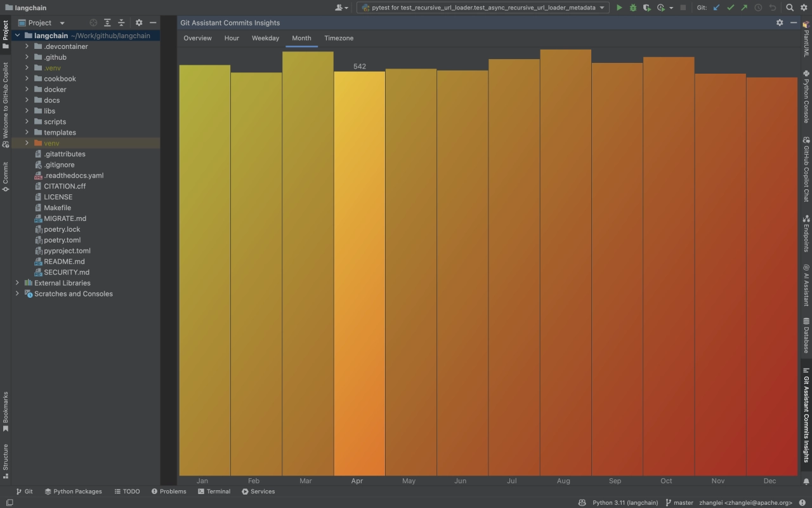Open Search Everywhere with the magnifier icon
812x508 pixels.
point(790,8)
